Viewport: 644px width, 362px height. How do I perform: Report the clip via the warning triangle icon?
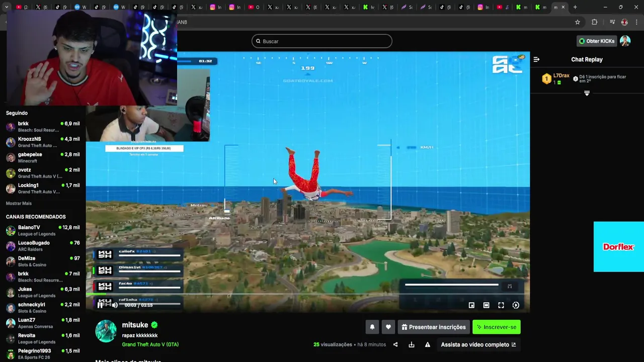(x=427, y=344)
